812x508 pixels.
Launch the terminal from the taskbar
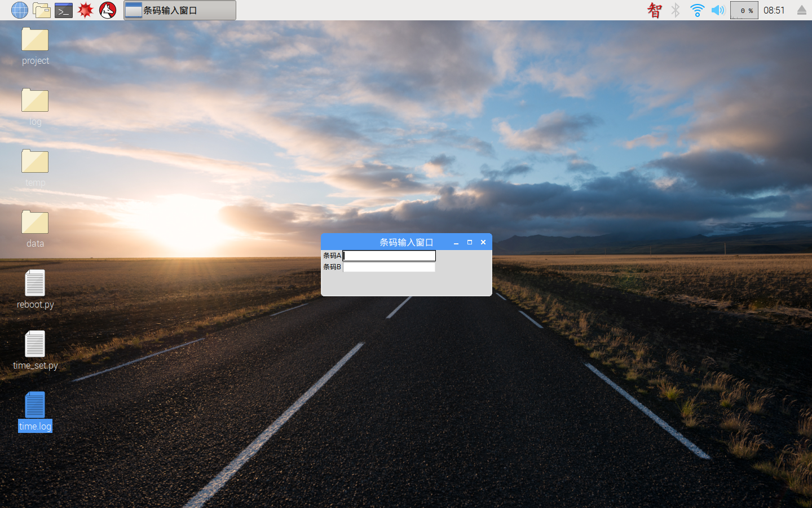click(x=64, y=10)
